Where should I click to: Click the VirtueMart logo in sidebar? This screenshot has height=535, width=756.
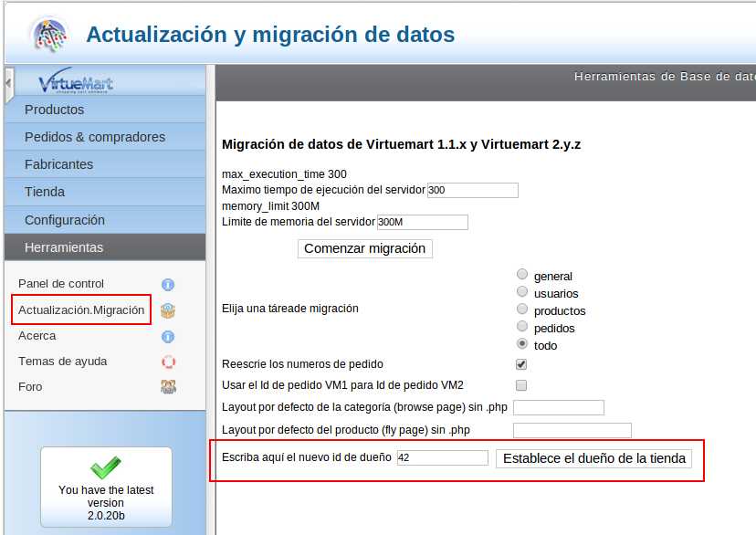point(76,81)
